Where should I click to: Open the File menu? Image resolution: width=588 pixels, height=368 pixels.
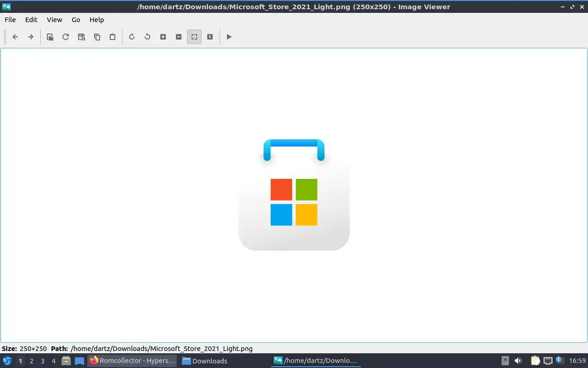pyautogui.click(x=10, y=20)
